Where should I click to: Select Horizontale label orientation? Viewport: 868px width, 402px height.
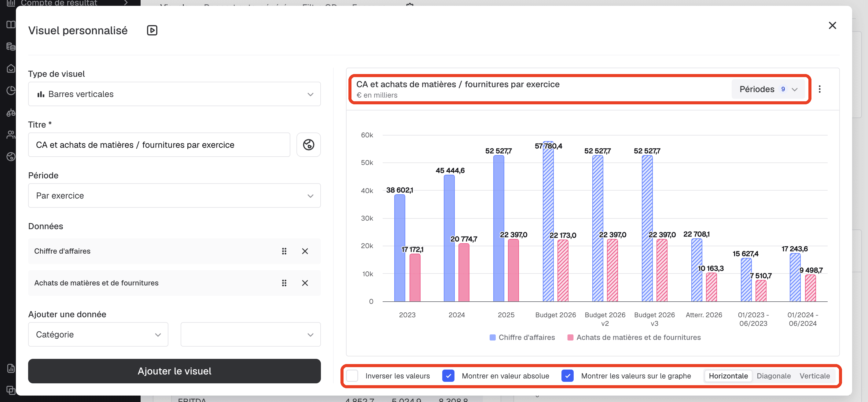728,376
